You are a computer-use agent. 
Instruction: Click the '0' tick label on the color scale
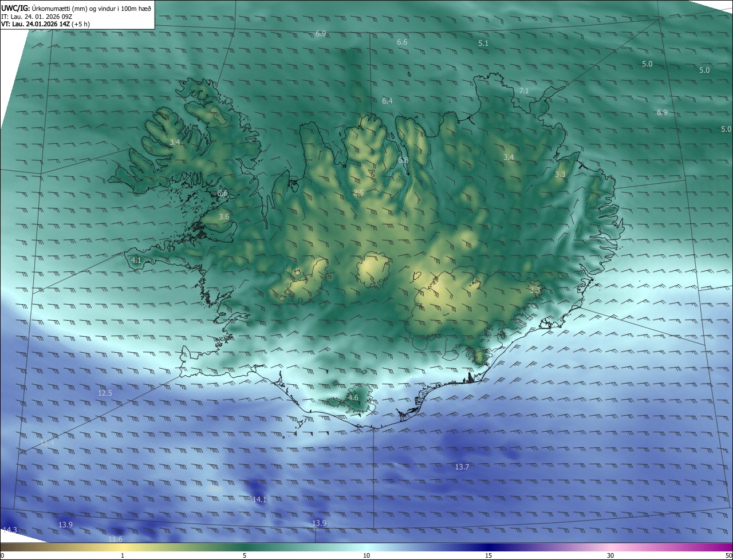click(x=2, y=555)
